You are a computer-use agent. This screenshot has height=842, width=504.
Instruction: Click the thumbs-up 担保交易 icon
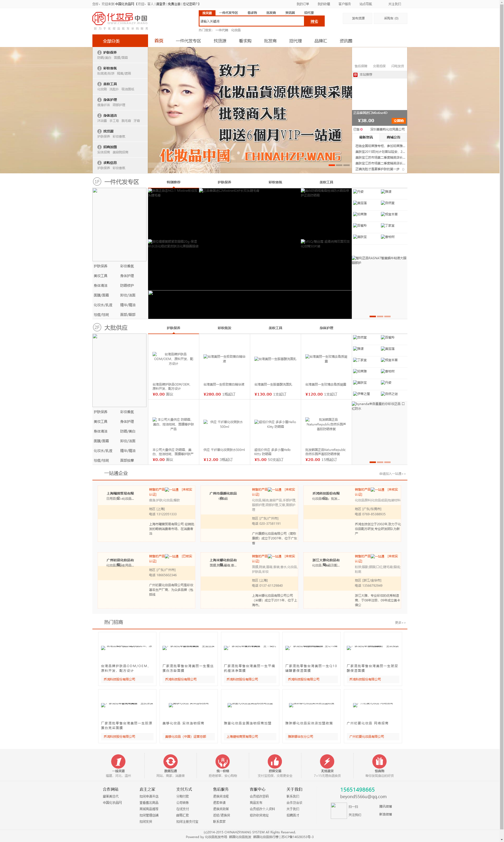coord(275,761)
